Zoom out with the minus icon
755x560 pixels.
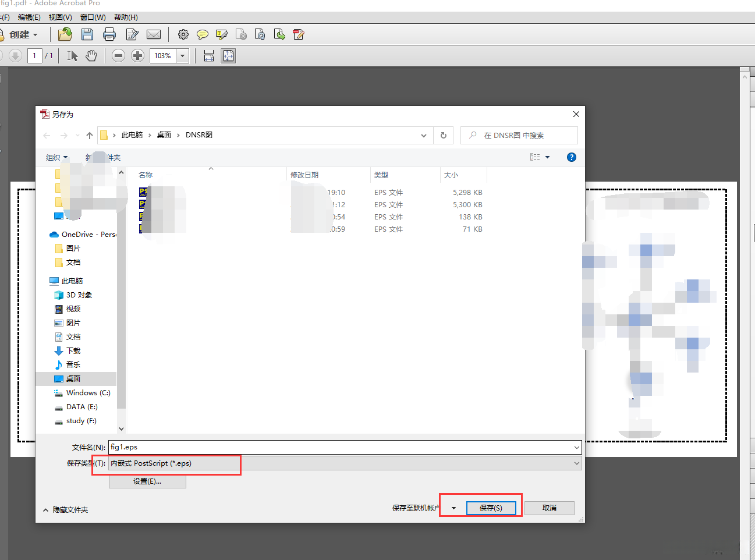click(119, 56)
